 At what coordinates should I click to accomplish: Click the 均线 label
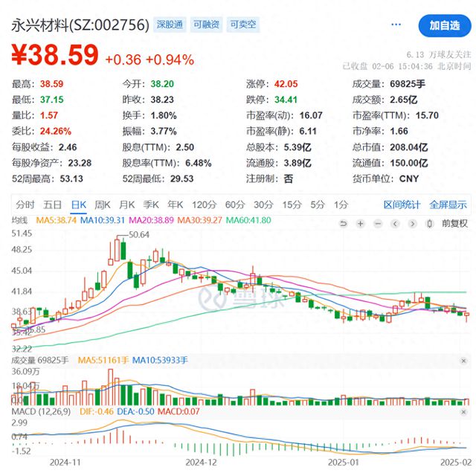coord(19,220)
